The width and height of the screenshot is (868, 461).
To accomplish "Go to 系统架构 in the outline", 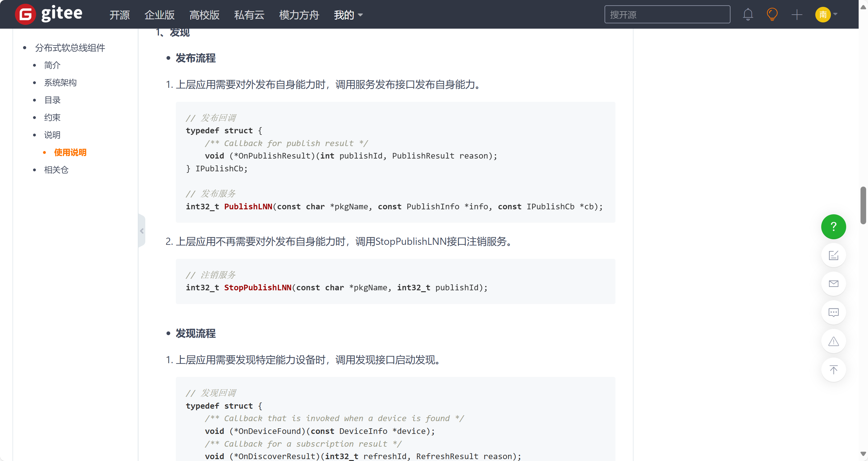I will 60,83.
